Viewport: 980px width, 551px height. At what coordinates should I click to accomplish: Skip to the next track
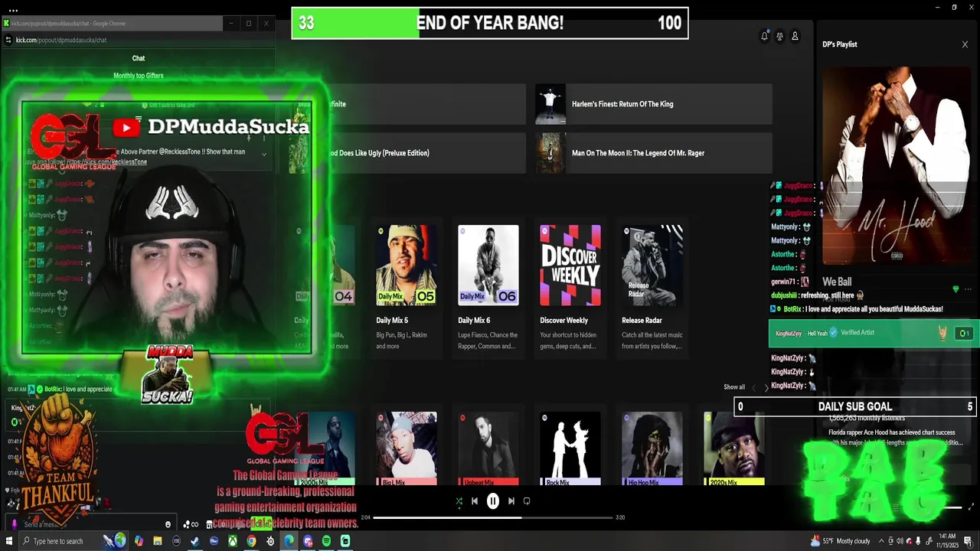(511, 501)
